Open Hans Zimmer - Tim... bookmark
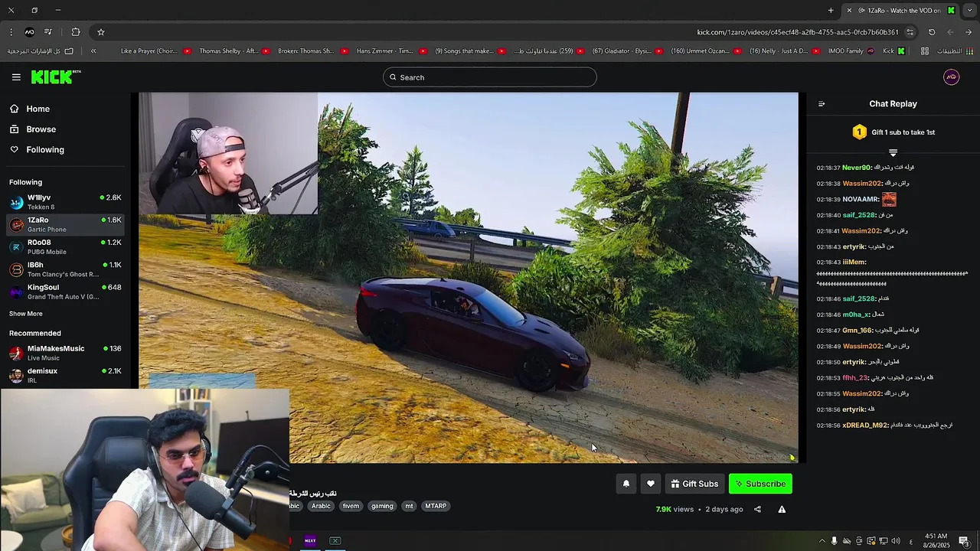 coord(392,51)
